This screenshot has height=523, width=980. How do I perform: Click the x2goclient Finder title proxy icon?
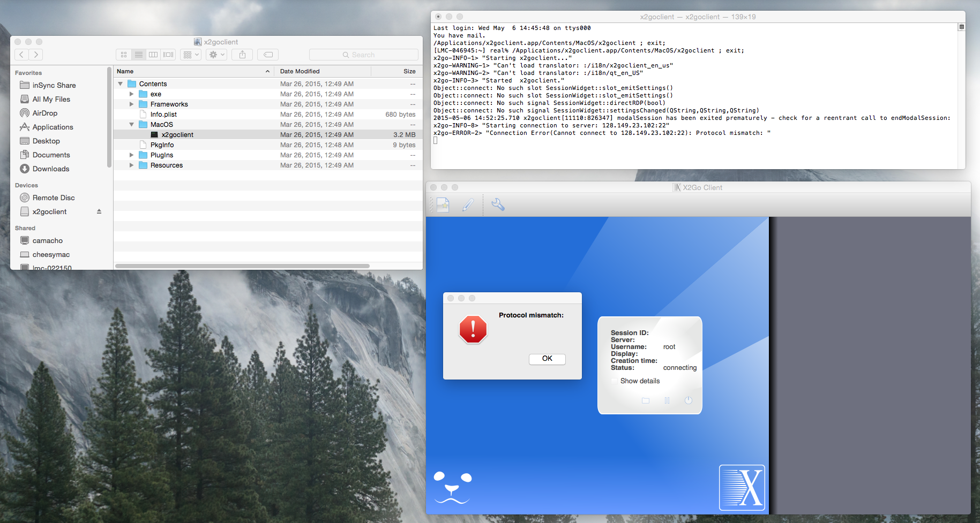[x=198, y=42]
